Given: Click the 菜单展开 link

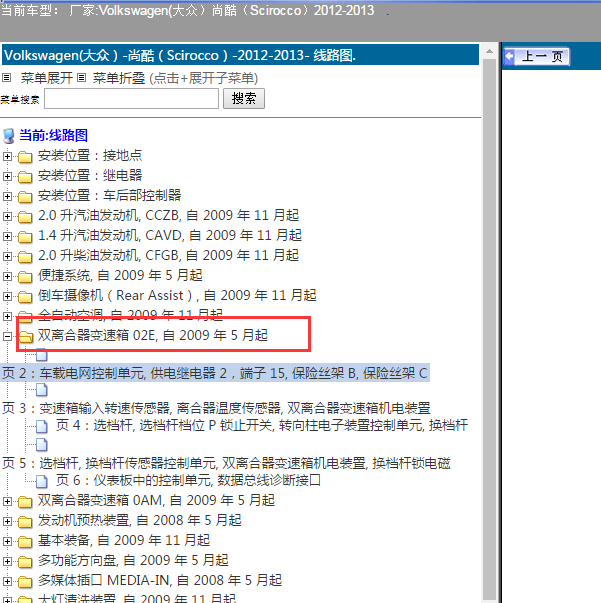Looking at the screenshot, I should pos(47,78).
